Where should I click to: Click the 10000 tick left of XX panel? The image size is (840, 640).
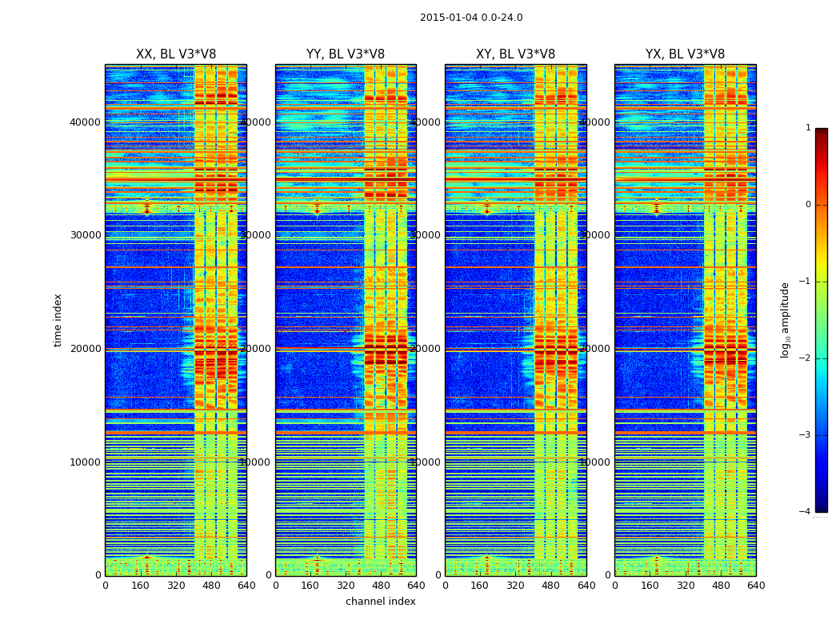85,462
